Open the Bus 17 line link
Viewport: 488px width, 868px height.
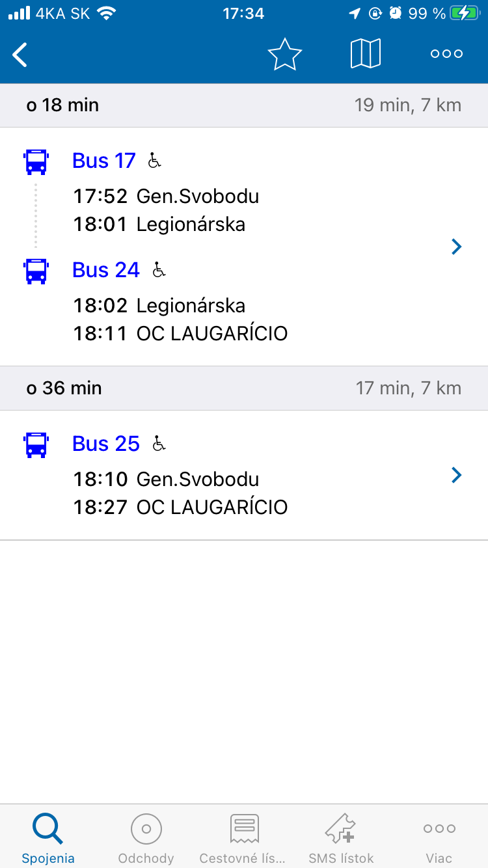104,161
